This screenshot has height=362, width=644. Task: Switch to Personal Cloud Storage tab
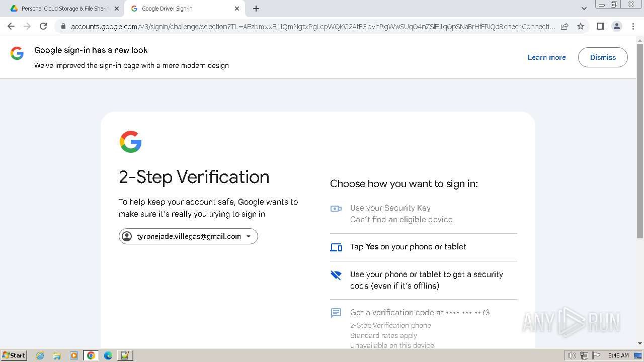(x=63, y=9)
